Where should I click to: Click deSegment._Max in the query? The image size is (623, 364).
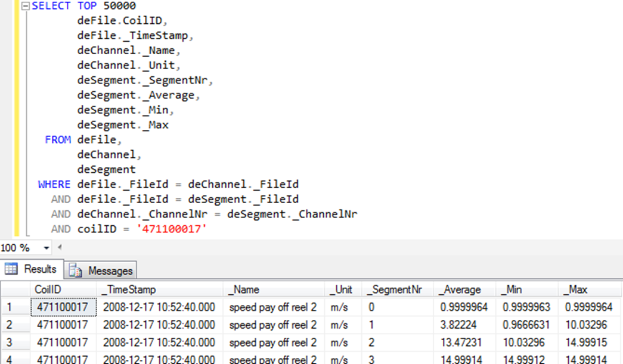123,125
